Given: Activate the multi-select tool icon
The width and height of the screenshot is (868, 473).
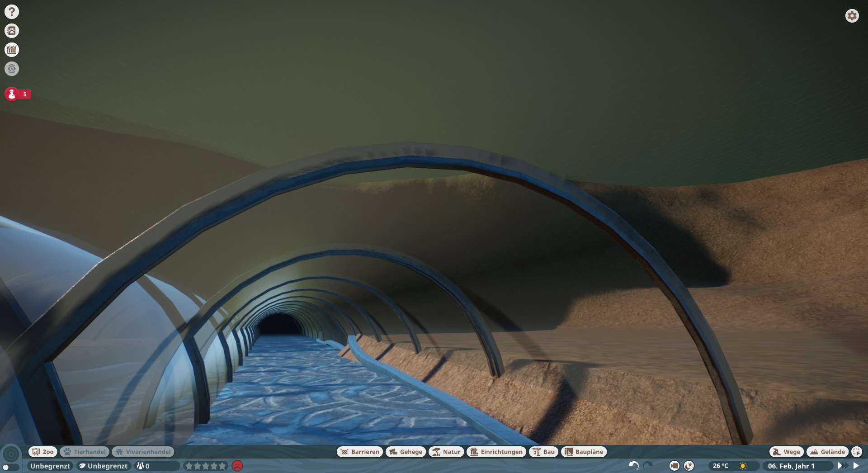Looking at the screenshot, I should pos(857,452).
